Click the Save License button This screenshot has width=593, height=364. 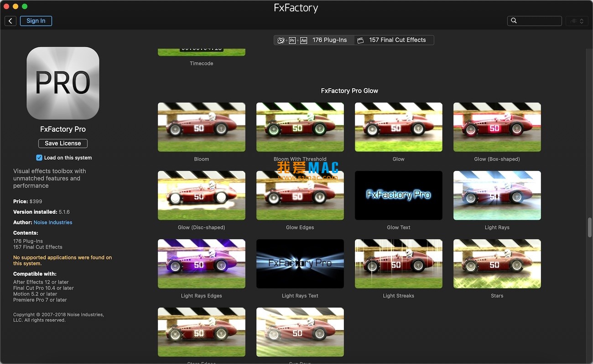63,144
